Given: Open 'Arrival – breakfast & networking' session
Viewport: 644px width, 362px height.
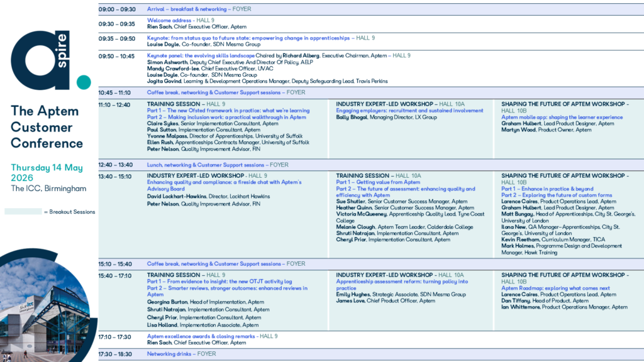Looking at the screenshot, I should (187, 9).
